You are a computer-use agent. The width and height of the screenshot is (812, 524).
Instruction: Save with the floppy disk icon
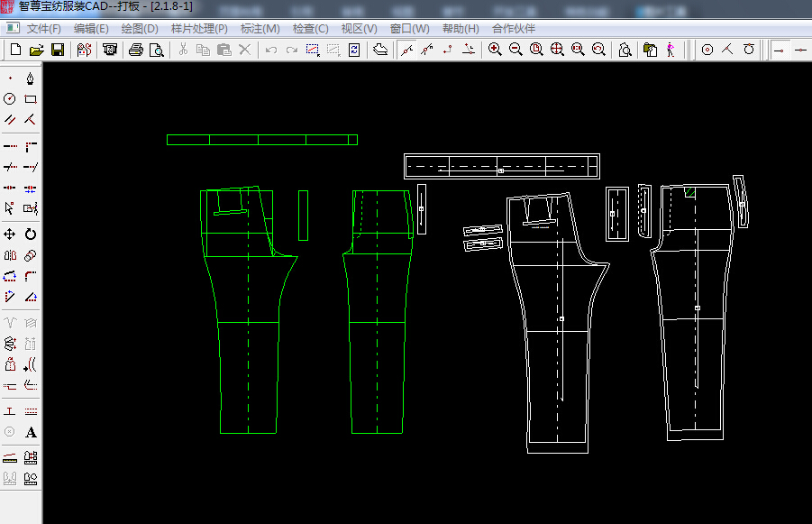(58, 50)
